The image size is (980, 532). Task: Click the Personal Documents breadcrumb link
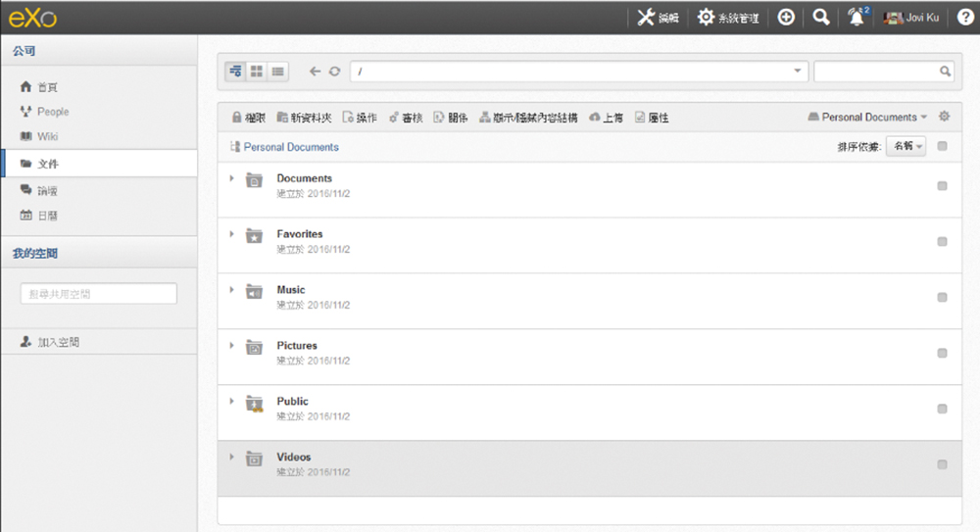click(x=291, y=147)
